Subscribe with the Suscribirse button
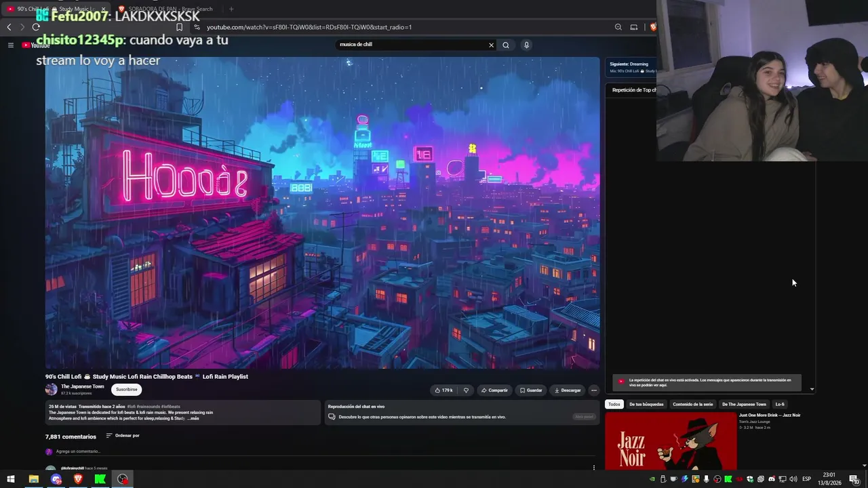This screenshot has height=488, width=868. [x=126, y=390]
